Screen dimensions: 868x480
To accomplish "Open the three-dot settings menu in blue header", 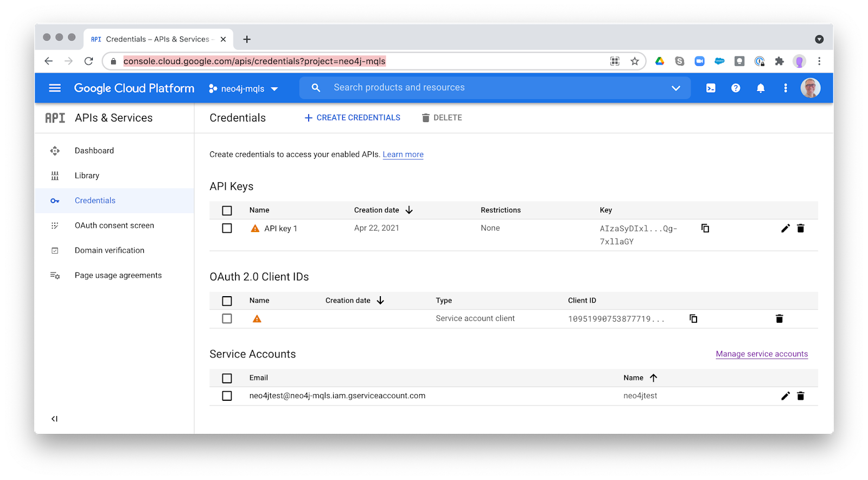I will tap(786, 88).
